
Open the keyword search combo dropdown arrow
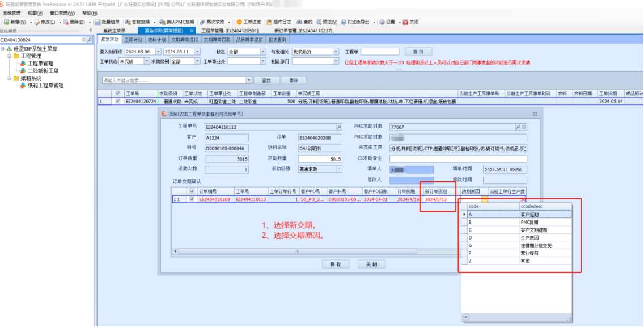(249, 80)
